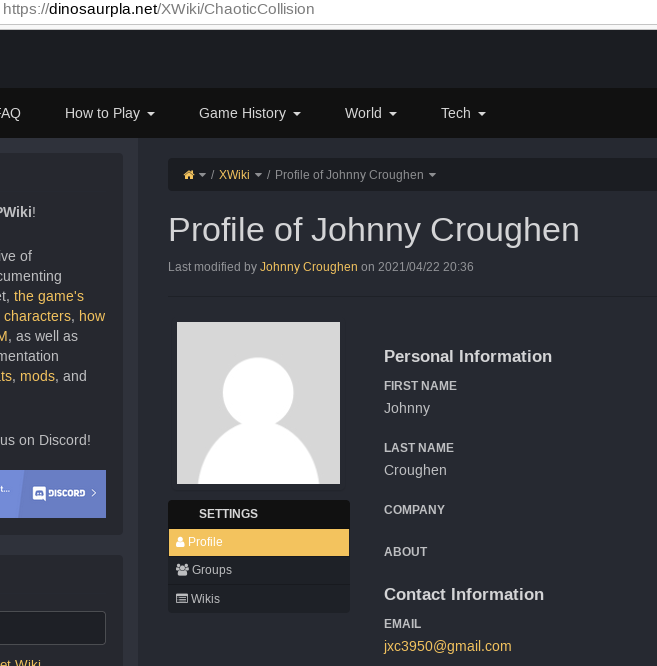Select the Groups settings tab
657x666 pixels.
[259, 570]
